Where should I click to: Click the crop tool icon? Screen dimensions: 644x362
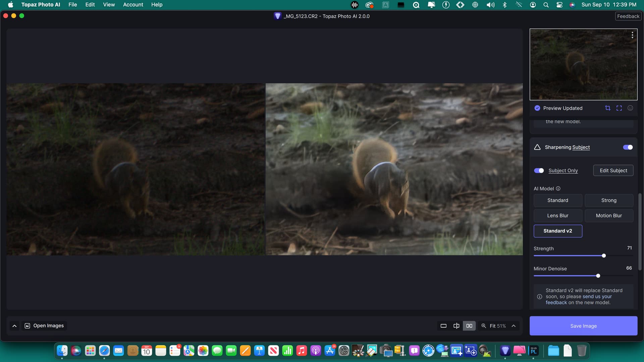(607, 108)
